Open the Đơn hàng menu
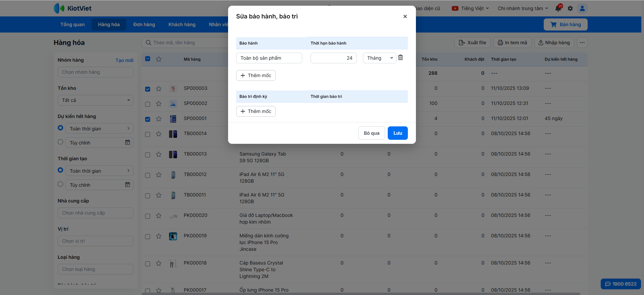 point(144,24)
